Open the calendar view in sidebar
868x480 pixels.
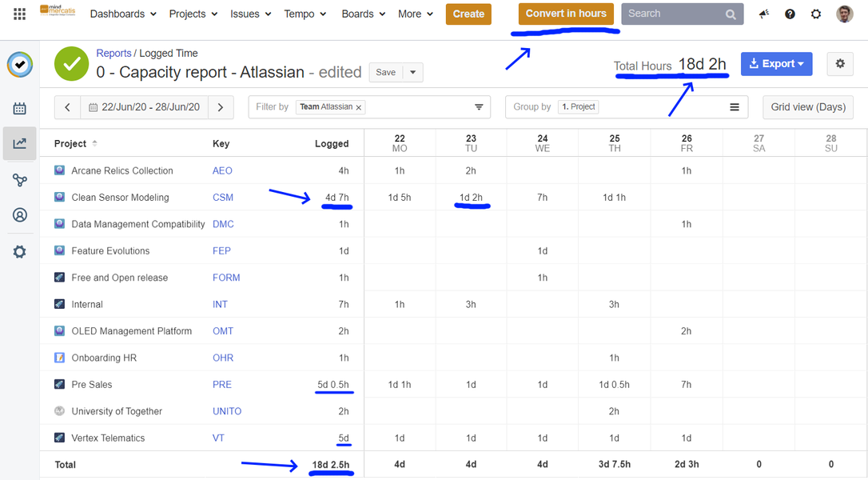click(x=19, y=108)
